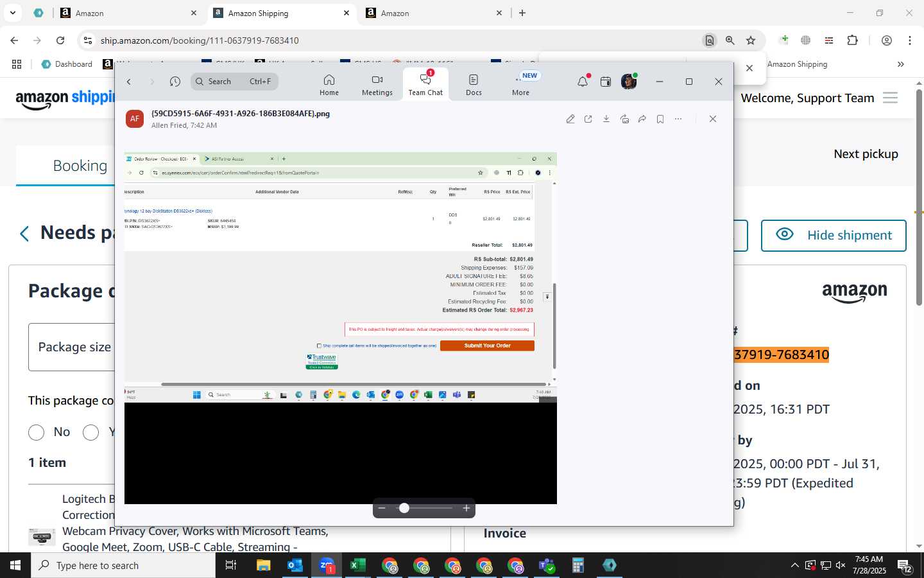The height and width of the screenshot is (578, 924).
Task: Open Chrome three-dot menu
Action: (x=910, y=40)
